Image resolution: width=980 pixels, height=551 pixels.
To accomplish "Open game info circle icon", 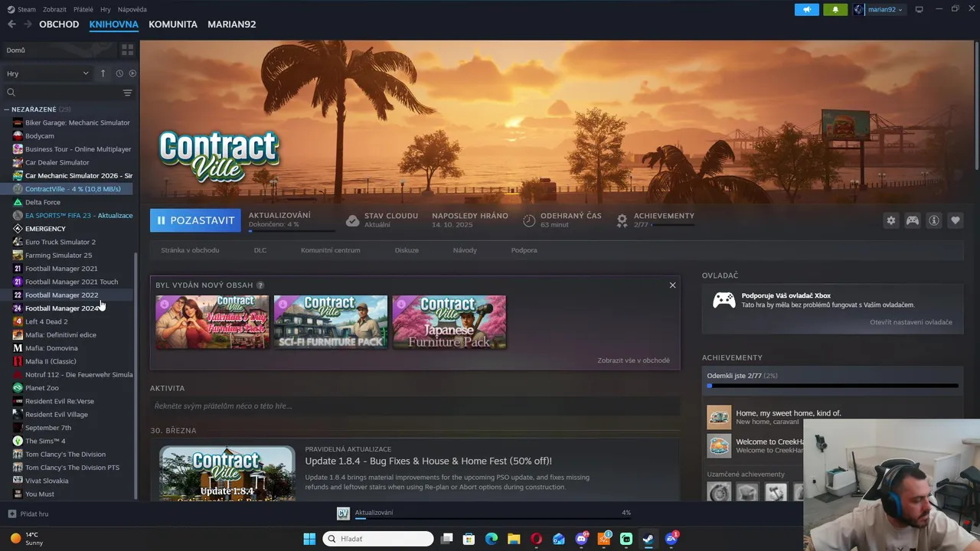I will (x=934, y=220).
